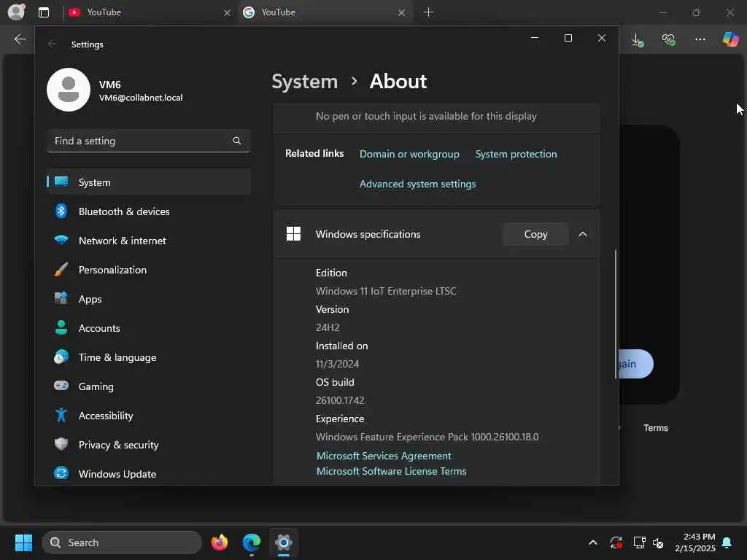Click the Edge profile avatar icon
Screen dimensions: 747x560
tap(16, 12)
